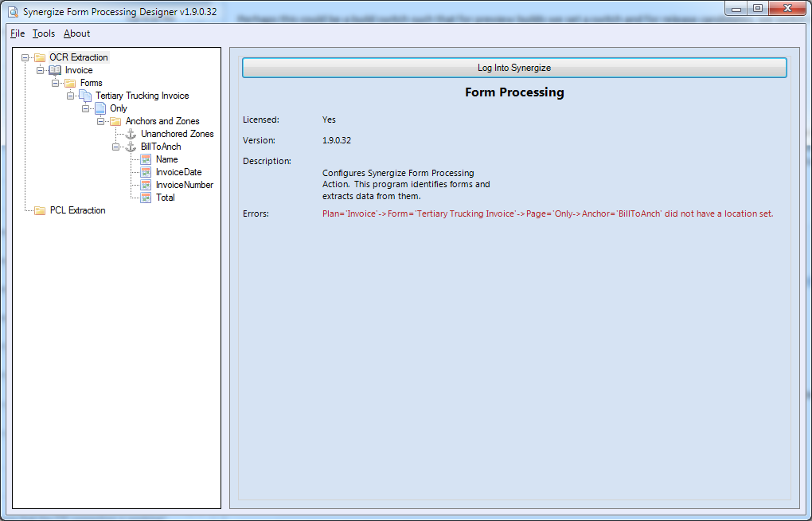Select the OCR Extraction tree label
812x521 pixels.
coord(79,57)
